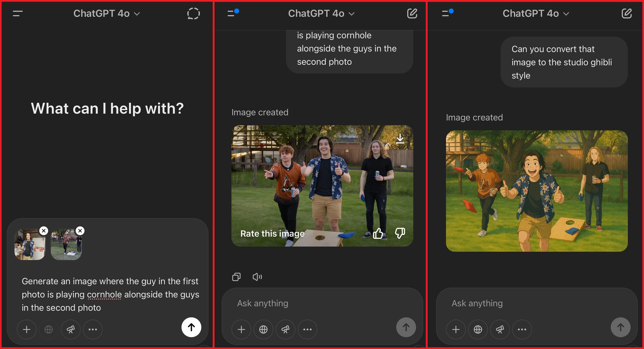The height and width of the screenshot is (349, 644).
Task: Download the generated cornhole image
Action: pyautogui.click(x=400, y=138)
